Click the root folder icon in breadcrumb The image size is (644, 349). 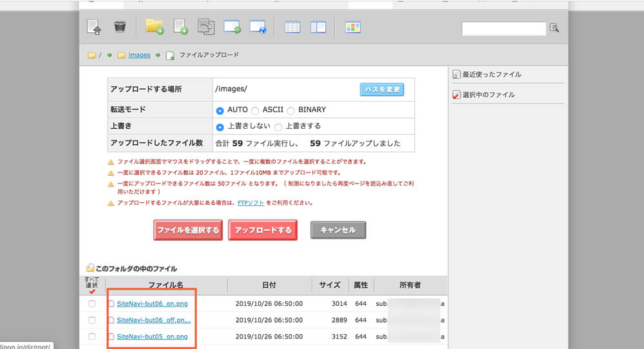point(91,55)
